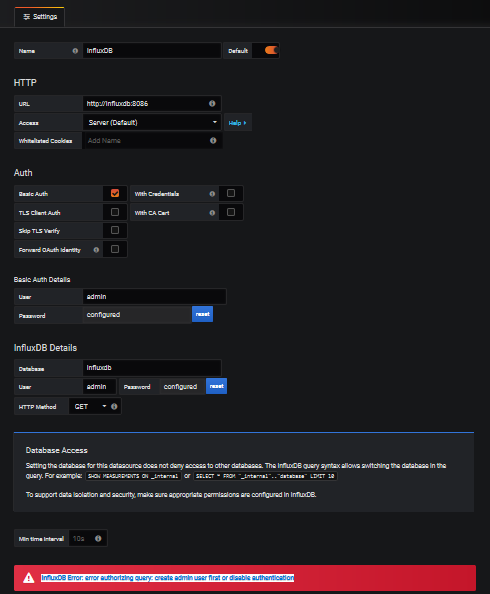Click the warning triangle icon in error banner
Viewport: 490px width, 594px height.
click(29, 578)
